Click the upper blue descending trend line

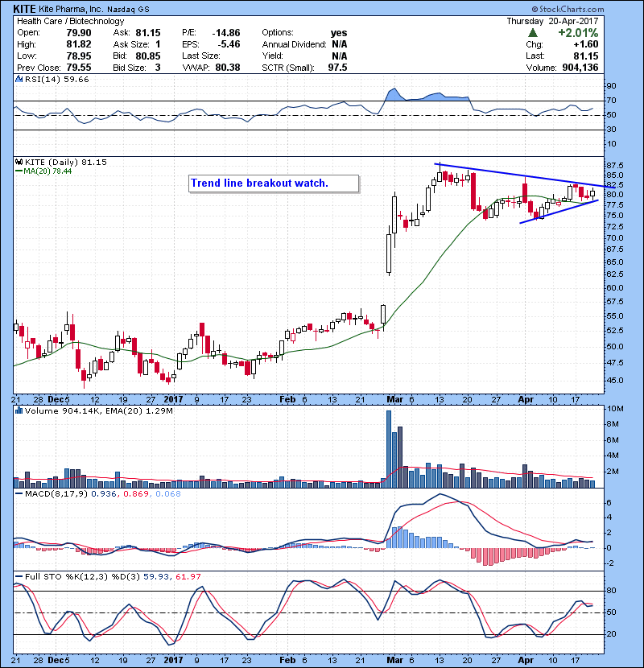click(524, 175)
